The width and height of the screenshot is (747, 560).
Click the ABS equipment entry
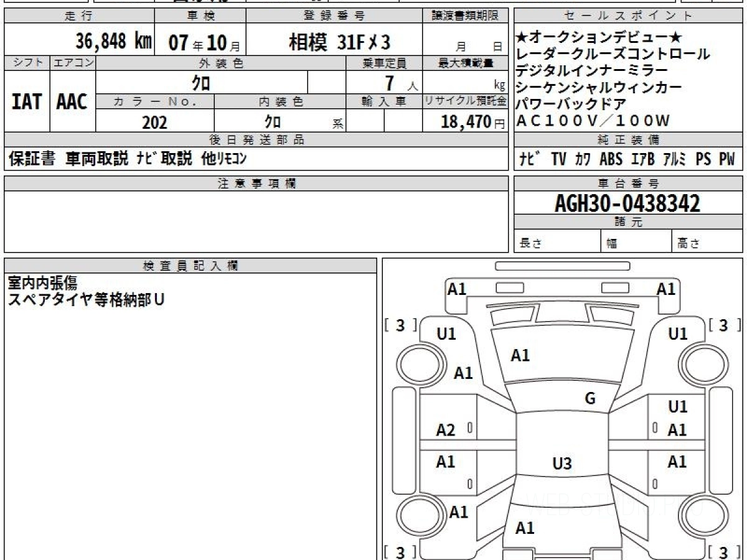[611, 159]
